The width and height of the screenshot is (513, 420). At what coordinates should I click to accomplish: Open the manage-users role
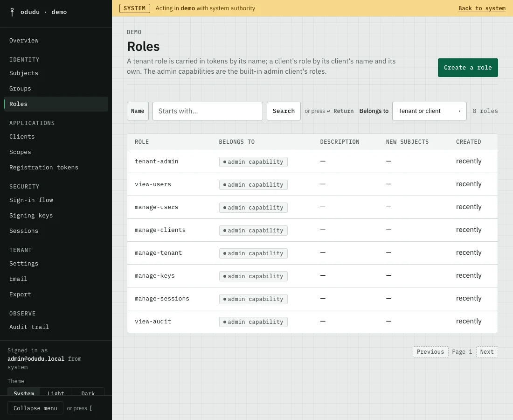pyautogui.click(x=156, y=208)
